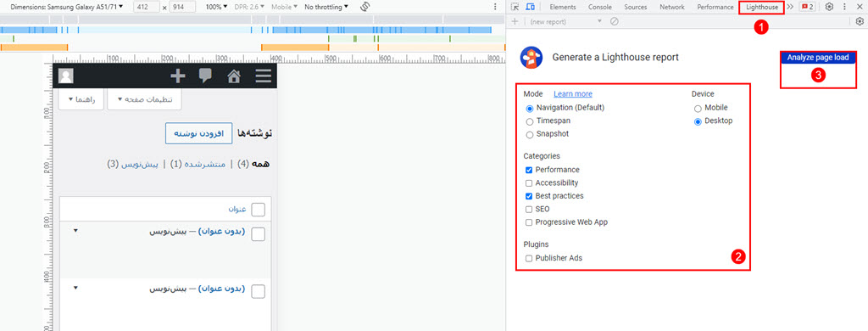Screen dimensions: 868x331
Task: Open the WordPress hamburger menu
Action: click(x=263, y=76)
